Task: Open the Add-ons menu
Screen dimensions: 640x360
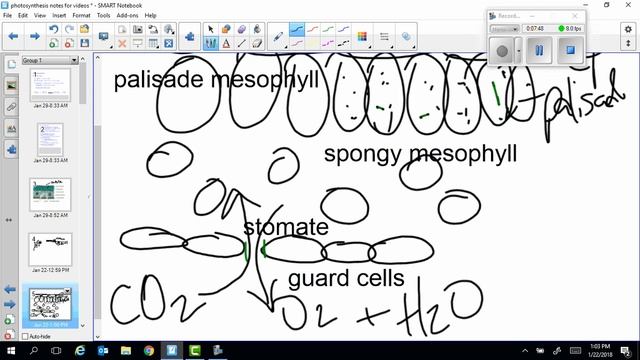Action: pyautogui.click(x=127, y=15)
